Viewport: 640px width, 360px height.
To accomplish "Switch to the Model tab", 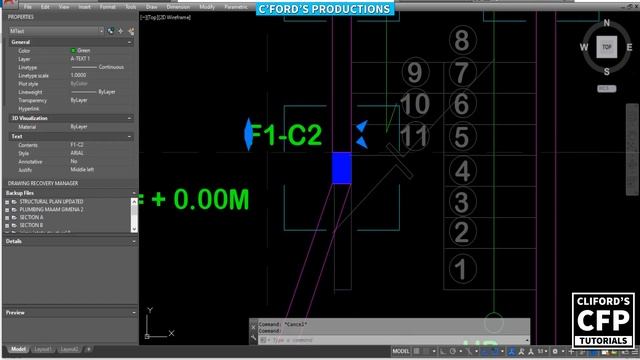I will pyautogui.click(x=18, y=349).
